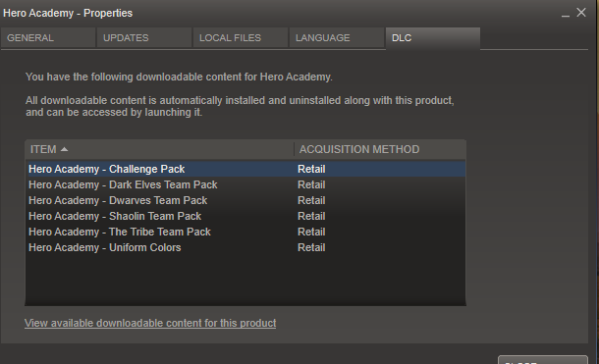Select Hero Academy - Uniform Colors row

(x=245, y=247)
